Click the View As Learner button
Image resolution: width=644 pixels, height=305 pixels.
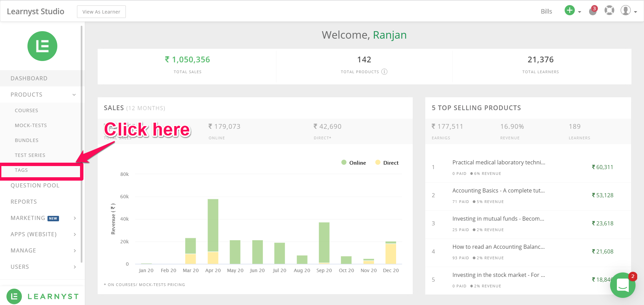[101, 12]
